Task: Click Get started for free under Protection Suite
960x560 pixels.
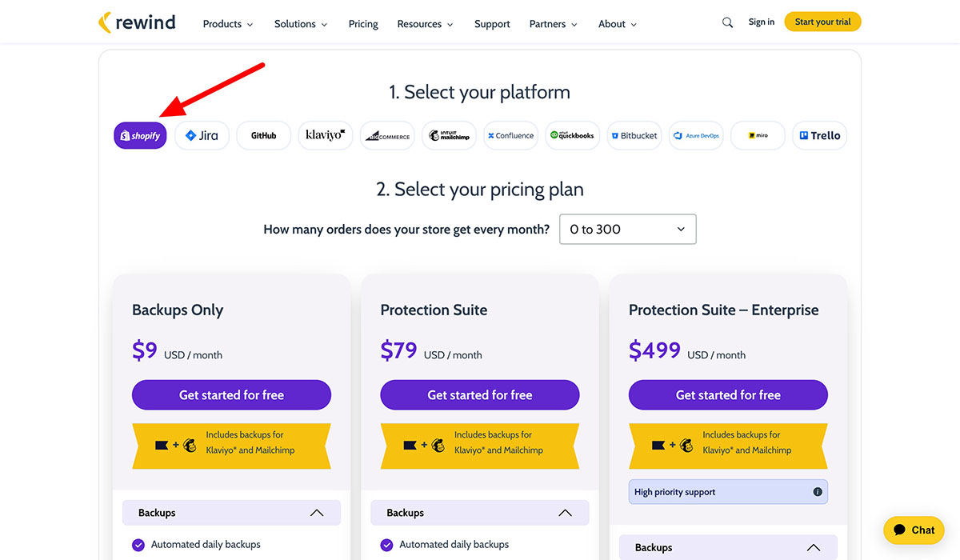Action: pyautogui.click(x=479, y=394)
